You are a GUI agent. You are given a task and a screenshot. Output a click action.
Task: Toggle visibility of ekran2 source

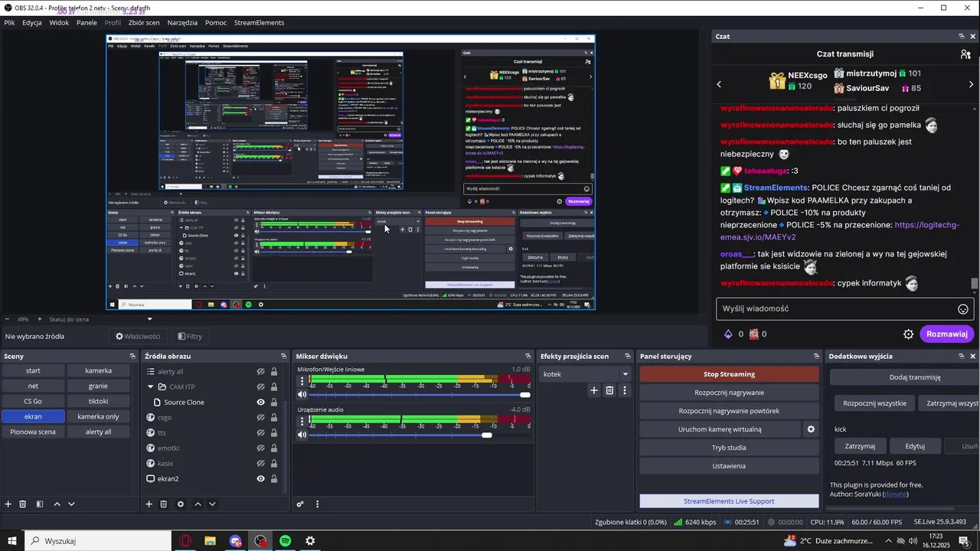pos(260,479)
